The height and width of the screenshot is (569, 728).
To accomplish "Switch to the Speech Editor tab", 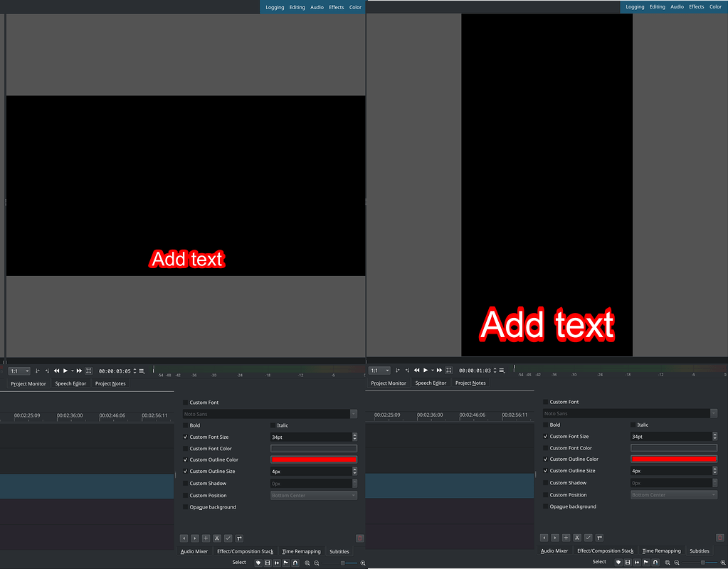I will tap(70, 383).
